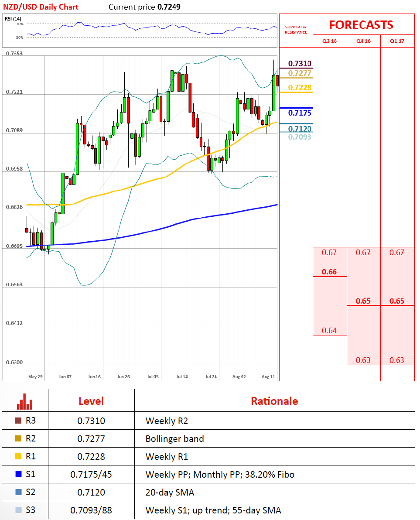Viewport: 420px width, 520px height.
Task: Click the bold 0.65 forecast in Q4 16
Action: pyautogui.click(x=363, y=301)
